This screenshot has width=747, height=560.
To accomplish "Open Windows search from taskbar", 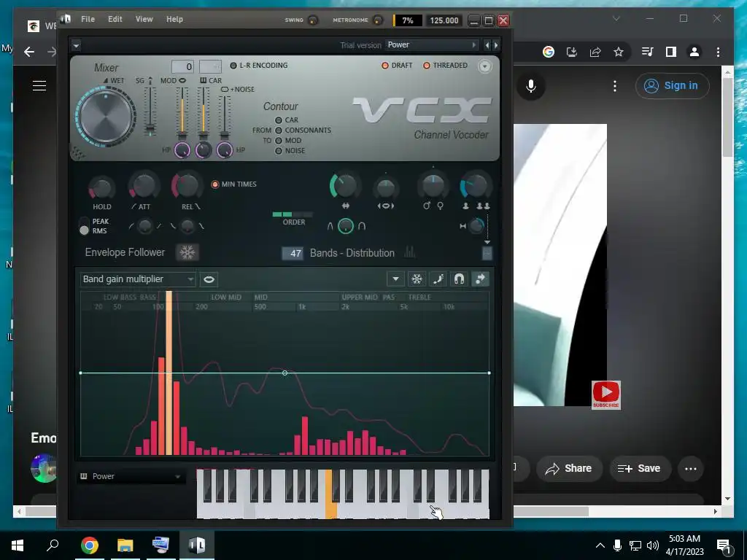I will click(53, 545).
